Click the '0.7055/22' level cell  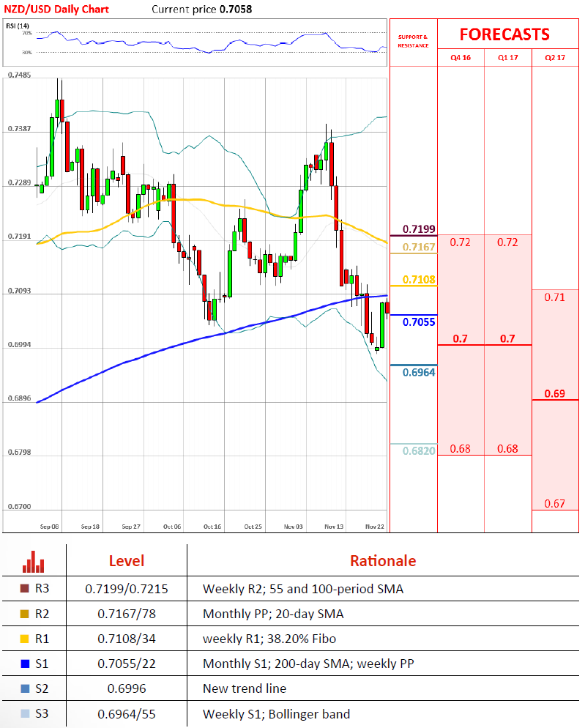[x=126, y=664]
